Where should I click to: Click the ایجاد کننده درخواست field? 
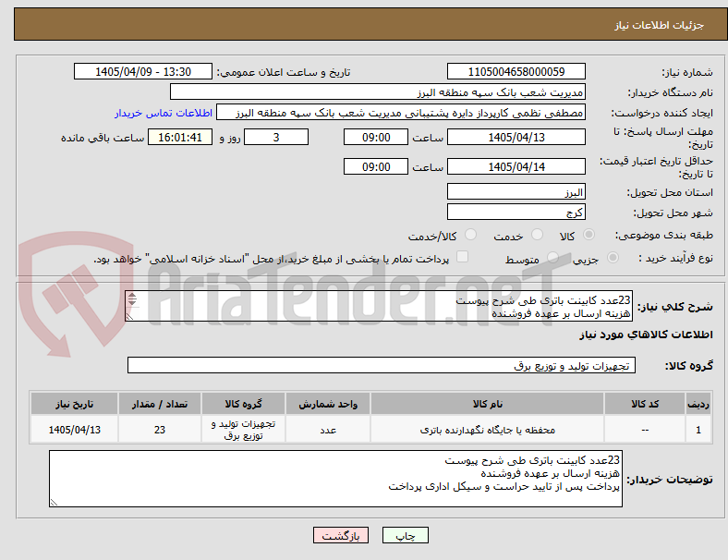(x=401, y=113)
